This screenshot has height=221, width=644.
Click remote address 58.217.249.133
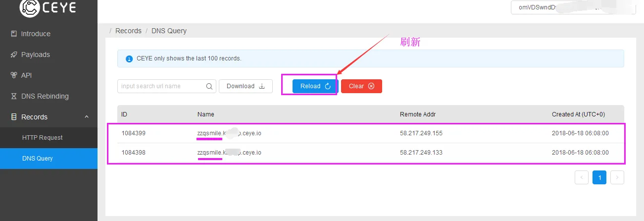[x=421, y=153]
